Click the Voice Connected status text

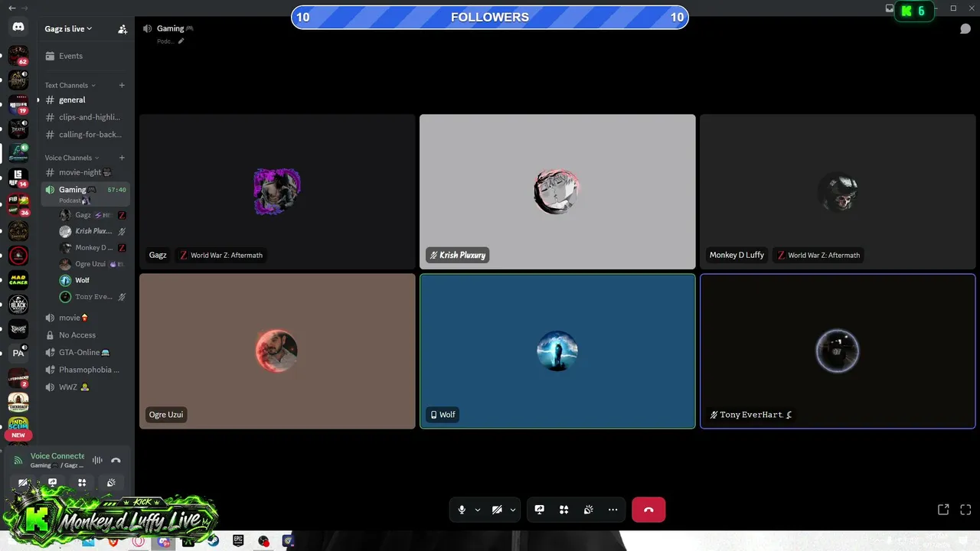[x=57, y=456]
